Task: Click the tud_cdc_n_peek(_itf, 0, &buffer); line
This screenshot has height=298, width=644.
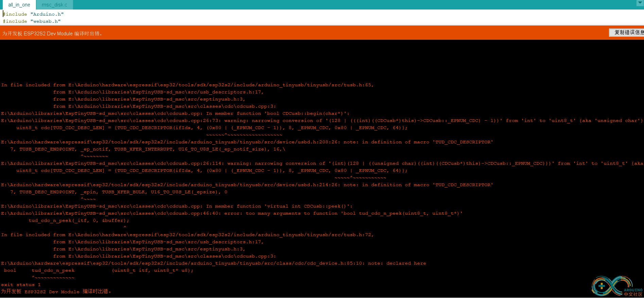Action: [x=79, y=221]
